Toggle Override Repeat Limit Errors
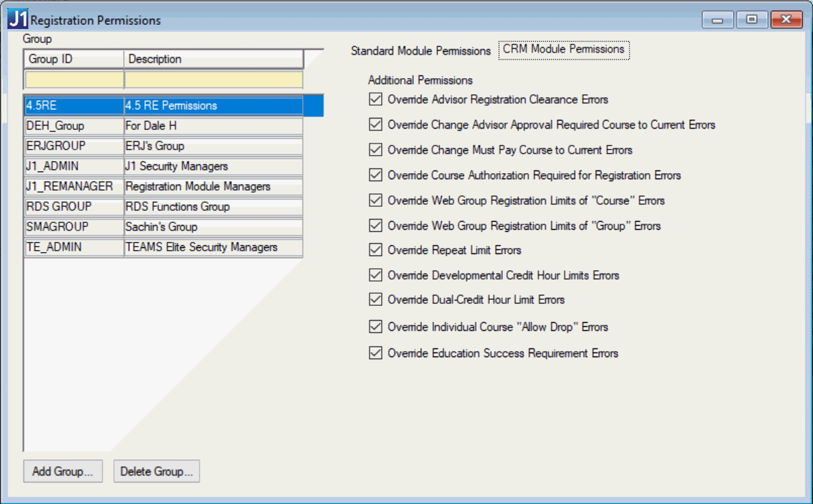This screenshot has height=504, width=813. point(375,250)
